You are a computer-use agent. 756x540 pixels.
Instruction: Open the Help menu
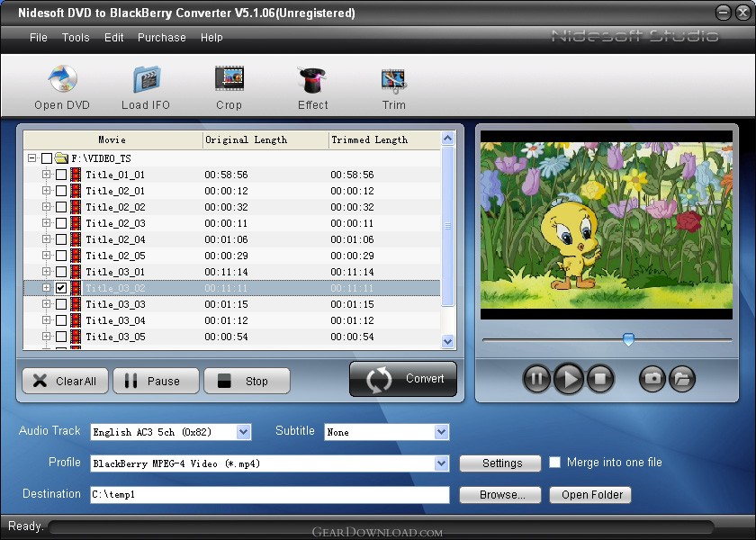[211, 38]
